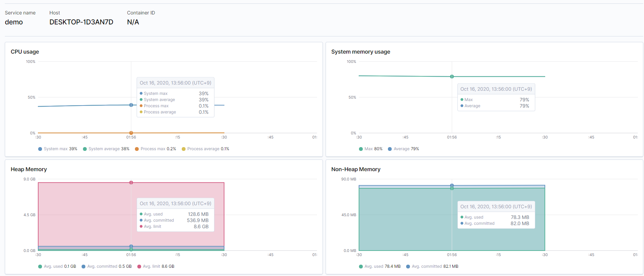
Task: Click the blue Avg. committed point on Heap chart
Action: (131, 246)
